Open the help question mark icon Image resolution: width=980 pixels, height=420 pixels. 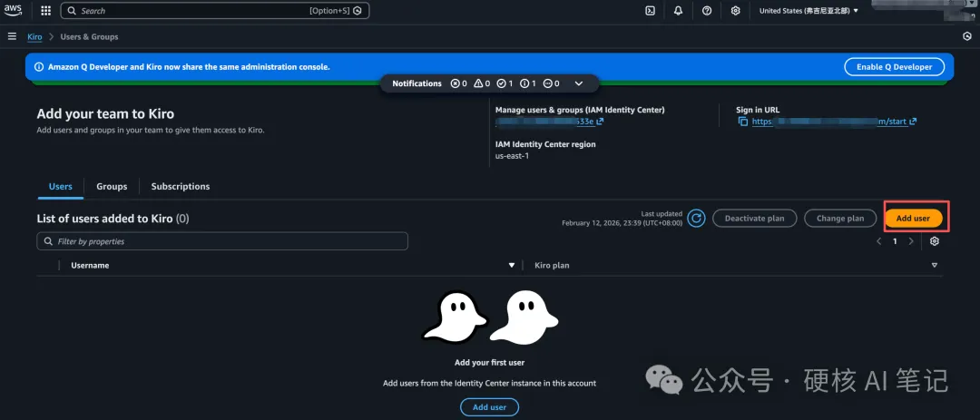pos(707,11)
